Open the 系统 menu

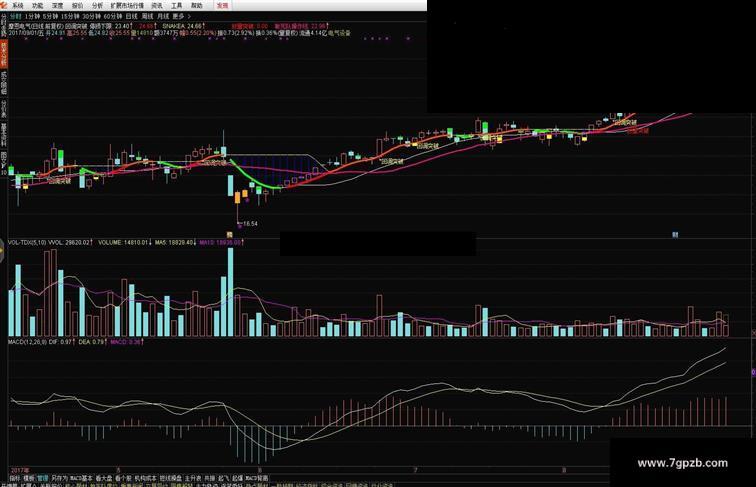18,6
